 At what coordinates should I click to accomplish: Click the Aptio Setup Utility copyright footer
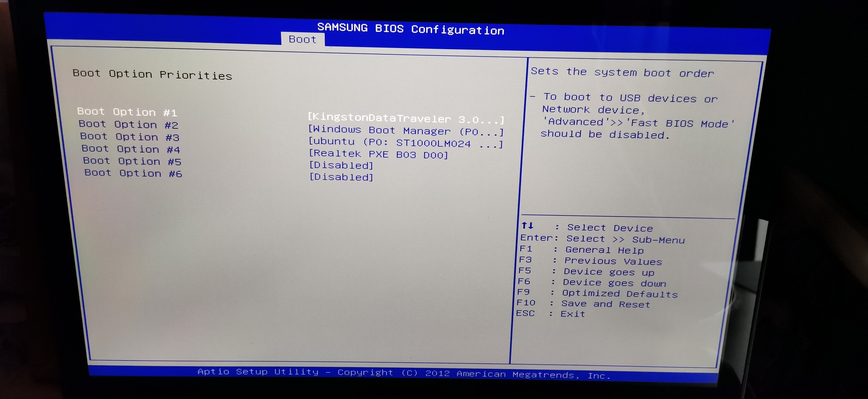tap(404, 373)
